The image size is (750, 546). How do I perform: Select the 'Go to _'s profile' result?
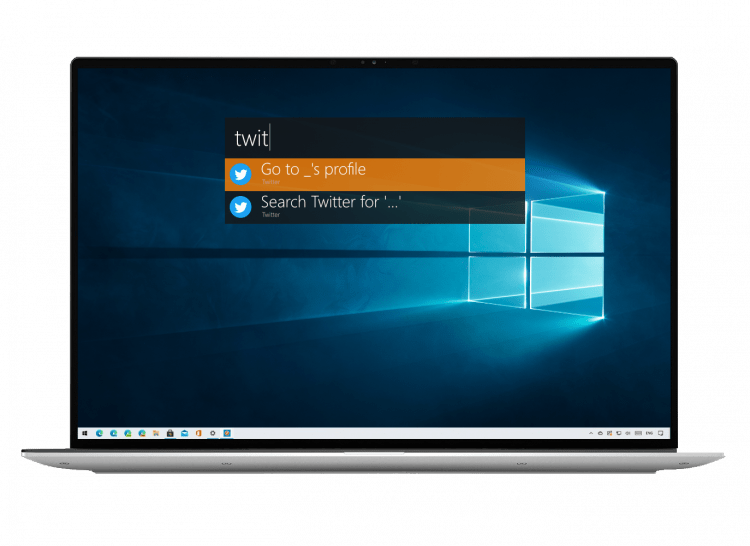(375, 175)
